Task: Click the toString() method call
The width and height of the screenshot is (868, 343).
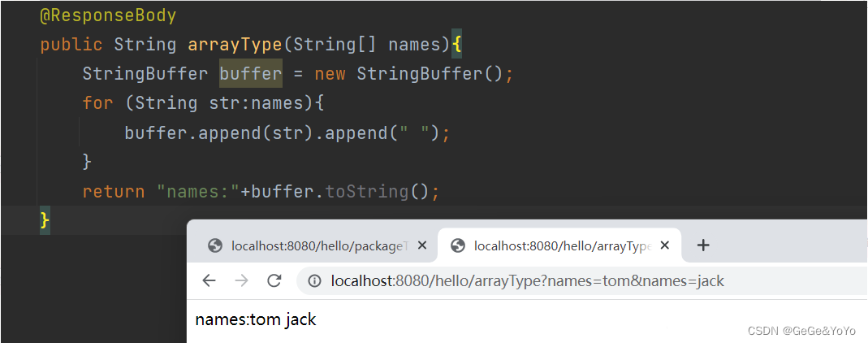Action: tap(377, 192)
